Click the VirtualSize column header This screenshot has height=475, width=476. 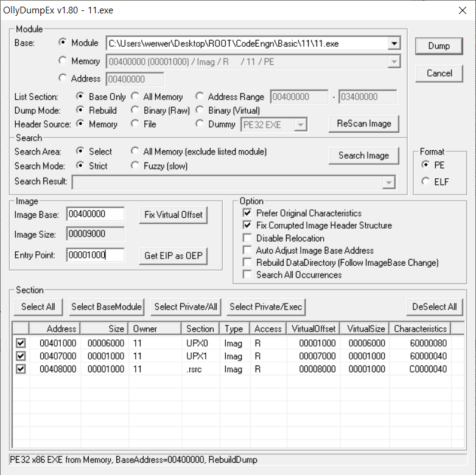pyautogui.click(x=365, y=329)
